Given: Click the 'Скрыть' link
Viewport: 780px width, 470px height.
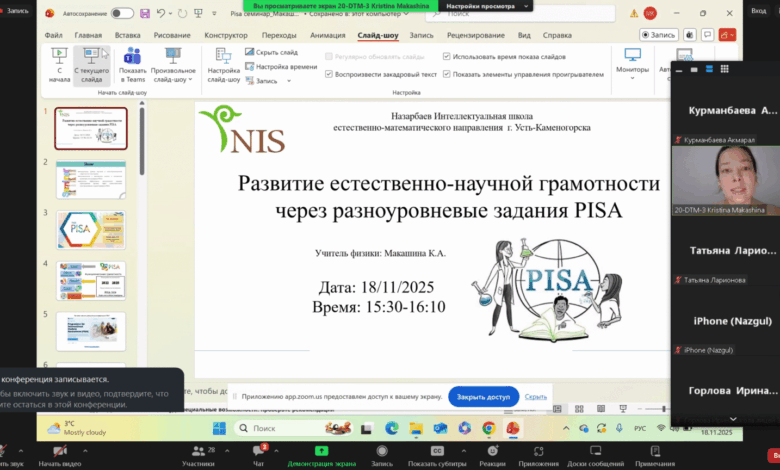Looking at the screenshot, I should click(x=535, y=396).
